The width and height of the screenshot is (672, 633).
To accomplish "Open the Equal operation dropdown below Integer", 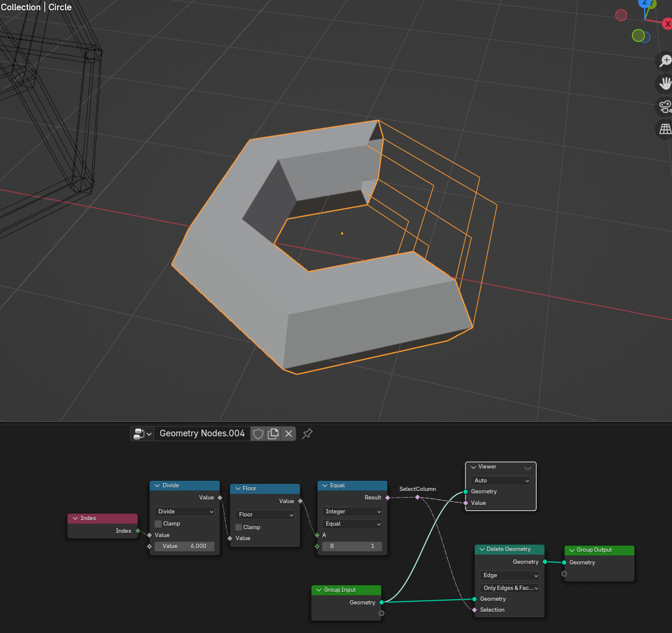I will click(x=352, y=524).
